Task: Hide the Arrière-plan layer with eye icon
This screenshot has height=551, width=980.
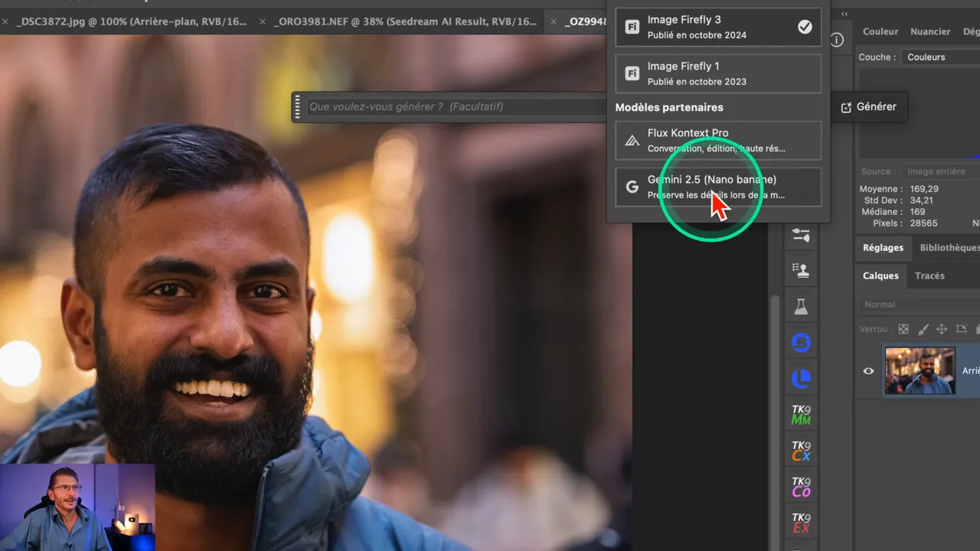Action: (x=868, y=371)
